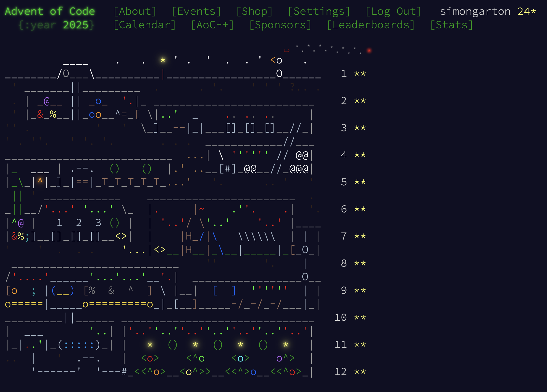Open the Stats page
547x392 pixels.
coord(452,25)
